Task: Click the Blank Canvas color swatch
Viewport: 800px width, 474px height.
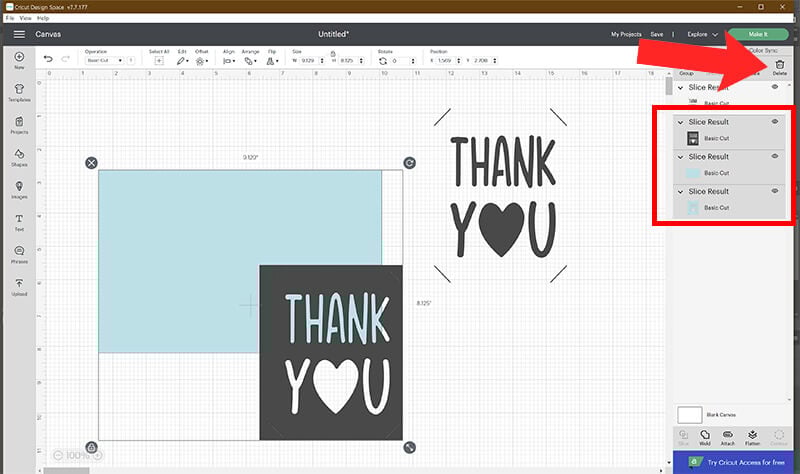Action: pos(689,415)
